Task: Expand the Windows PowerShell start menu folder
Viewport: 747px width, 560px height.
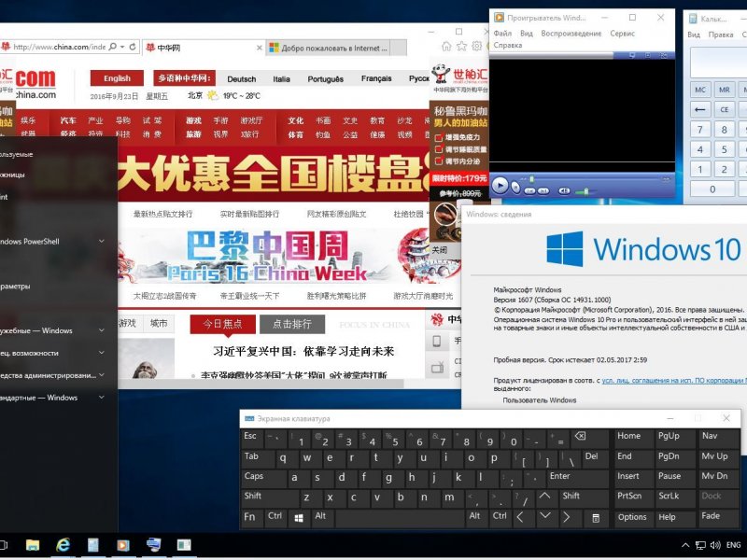Action: click(x=102, y=242)
